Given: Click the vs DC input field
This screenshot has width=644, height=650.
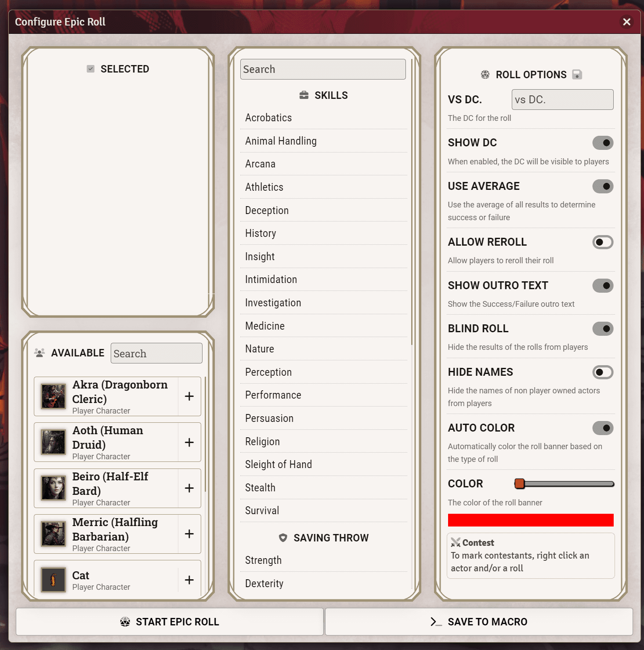Looking at the screenshot, I should 562,99.
